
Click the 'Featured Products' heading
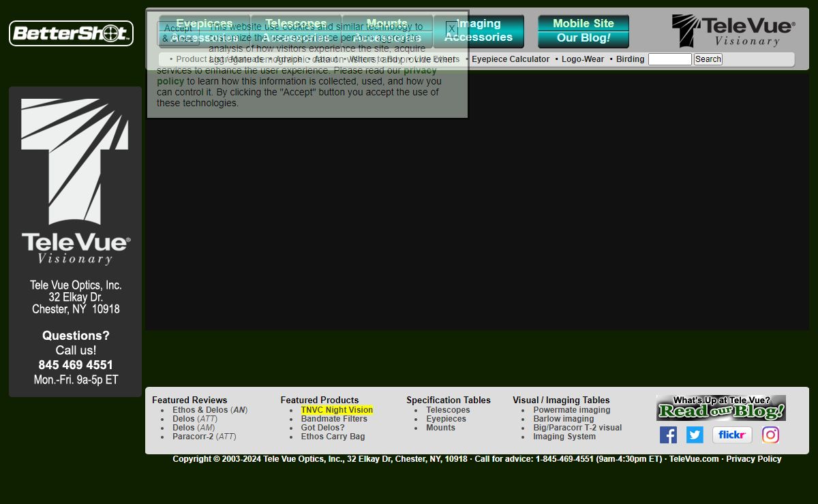click(x=320, y=400)
